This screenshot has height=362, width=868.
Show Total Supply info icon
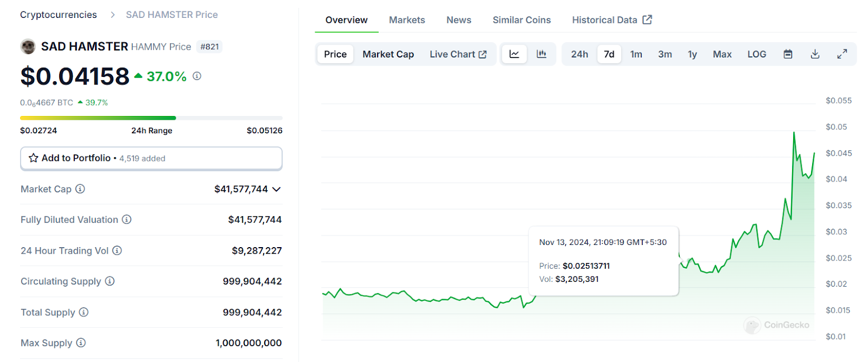point(84,312)
